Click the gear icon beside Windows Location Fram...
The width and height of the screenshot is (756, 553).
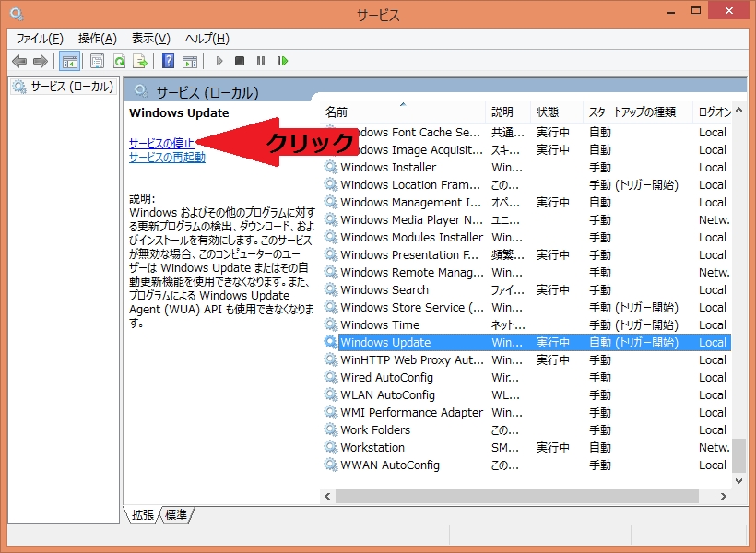[x=330, y=184]
